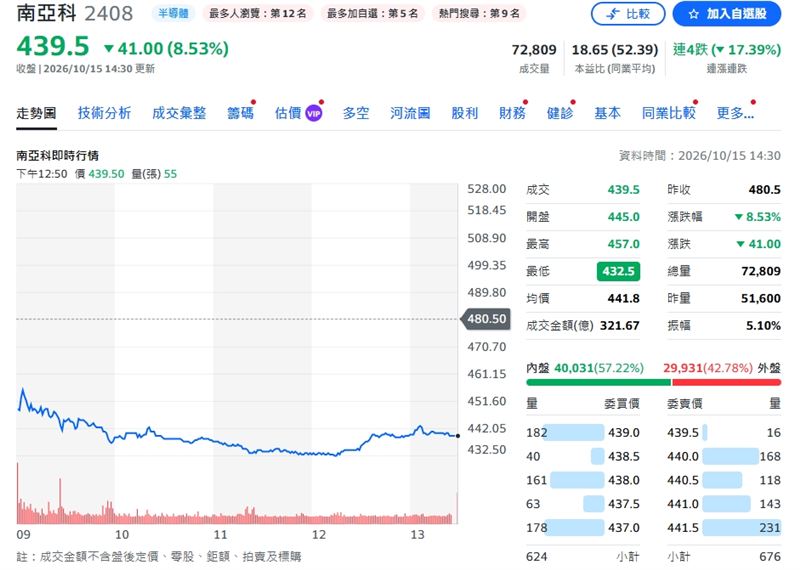Click the ask 小計 676 total
800x570 pixels.
770,557
